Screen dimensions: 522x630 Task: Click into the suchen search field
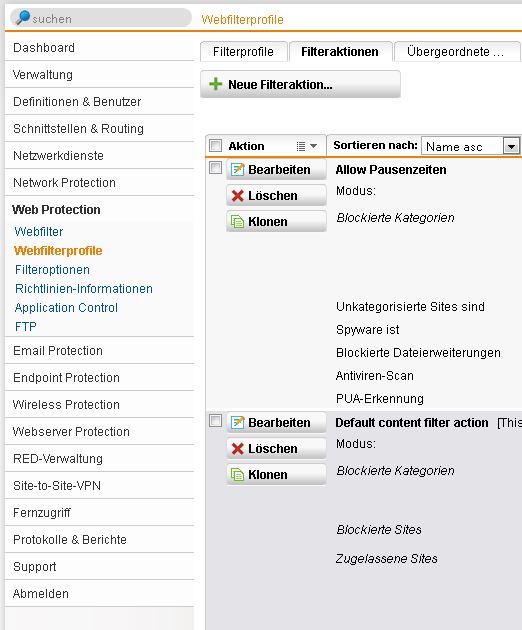pyautogui.click(x=108, y=18)
